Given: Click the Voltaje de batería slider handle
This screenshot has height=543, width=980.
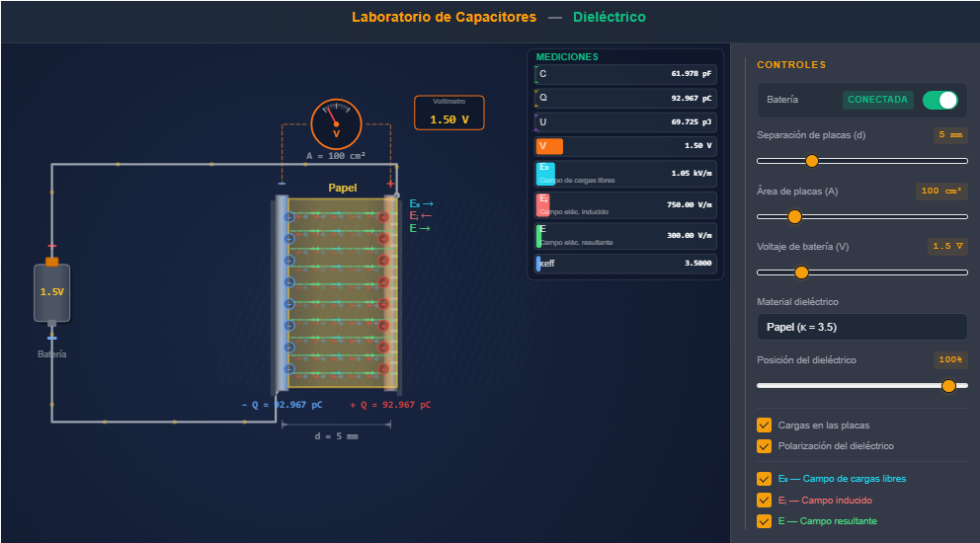Looking at the screenshot, I should [801, 272].
